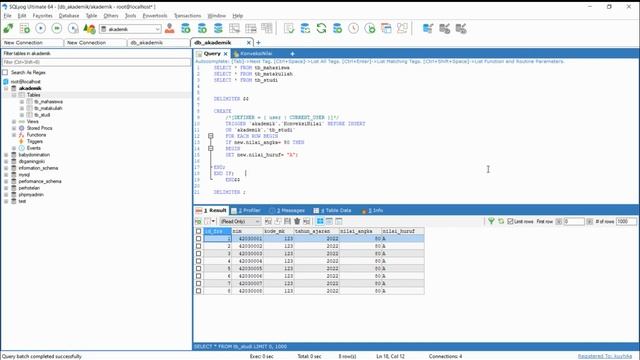Open the Transactions menu

pos(188,16)
